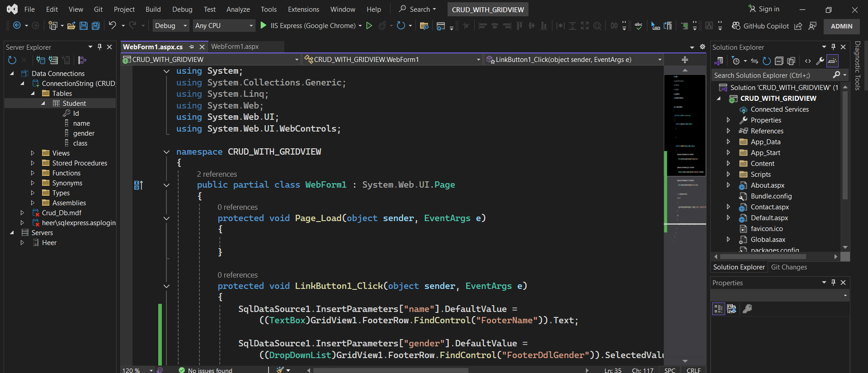Refresh Solution Explorer with circular arrow icon
The image size is (868, 373).
767,61
